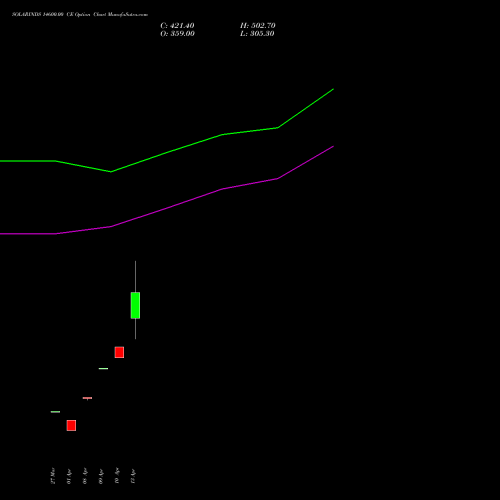Click the low value 'L: 305.30'
The image size is (500, 500).
tap(257, 34)
